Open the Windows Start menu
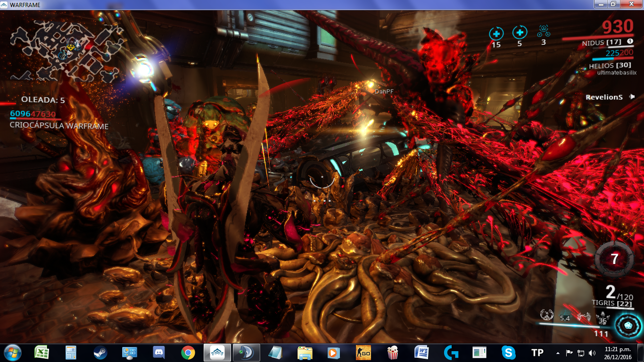The image size is (644, 362). coord(12,352)
